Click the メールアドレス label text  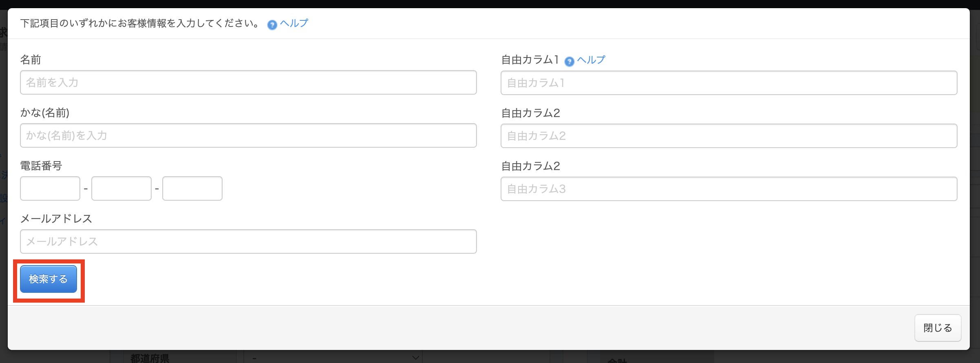click(x=56, y=219)
